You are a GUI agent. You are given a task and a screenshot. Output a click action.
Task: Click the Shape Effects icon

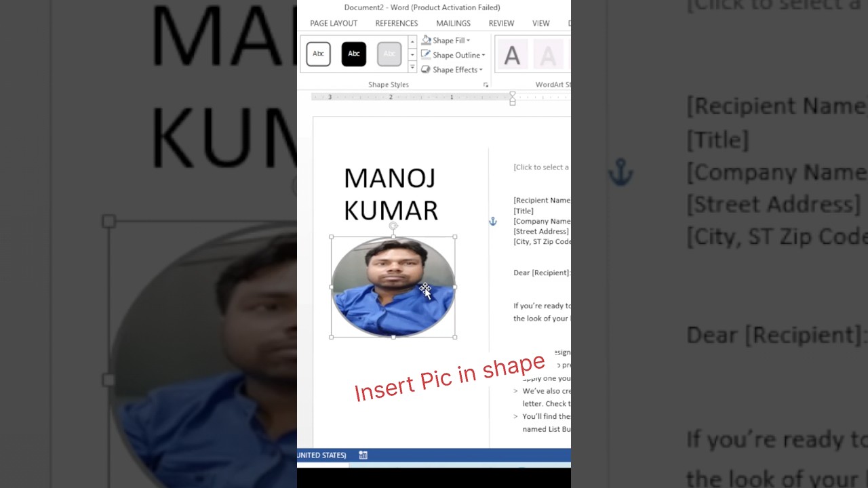[x=426, y=70]
